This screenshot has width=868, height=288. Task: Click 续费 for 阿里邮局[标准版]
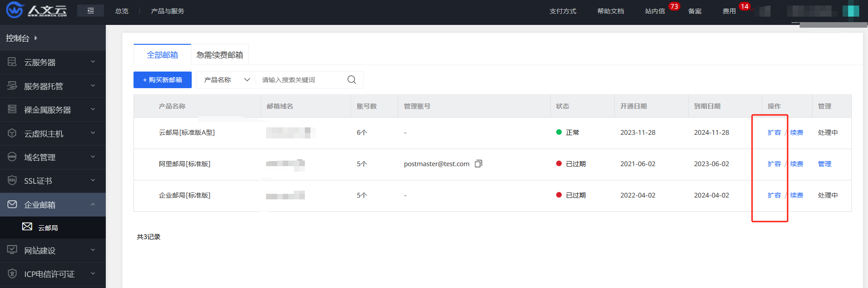[797, 164]
